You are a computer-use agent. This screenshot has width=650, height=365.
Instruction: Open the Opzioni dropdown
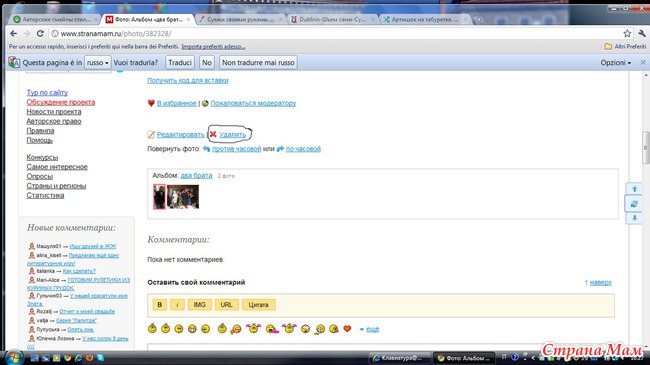coord(616,63)
